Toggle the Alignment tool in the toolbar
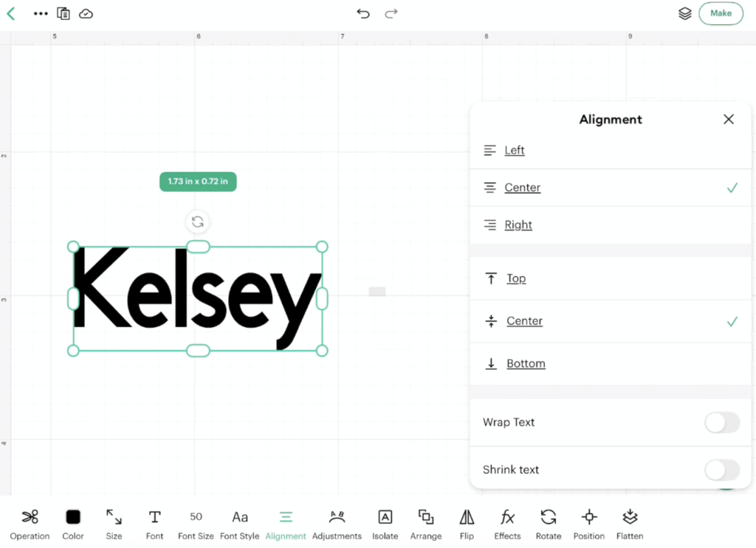Viewport: 756px width, 548px height. 286,524
